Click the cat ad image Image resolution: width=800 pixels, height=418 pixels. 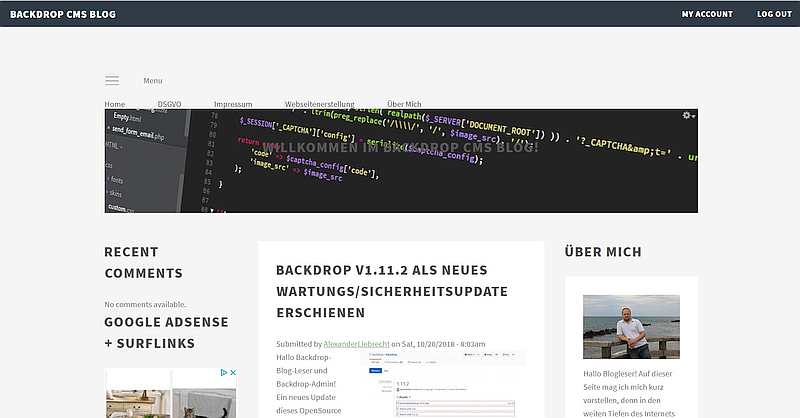(x=204, y=403)
